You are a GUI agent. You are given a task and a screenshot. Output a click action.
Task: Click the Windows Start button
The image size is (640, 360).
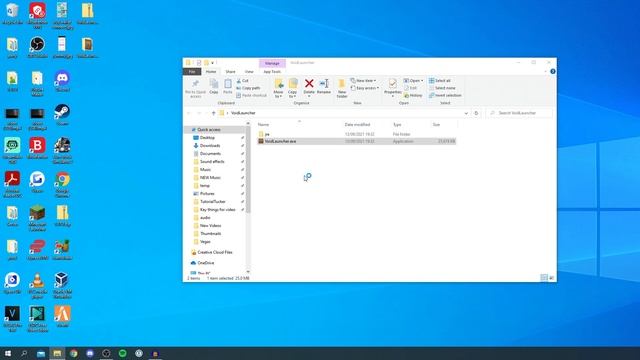pos(7,353)
